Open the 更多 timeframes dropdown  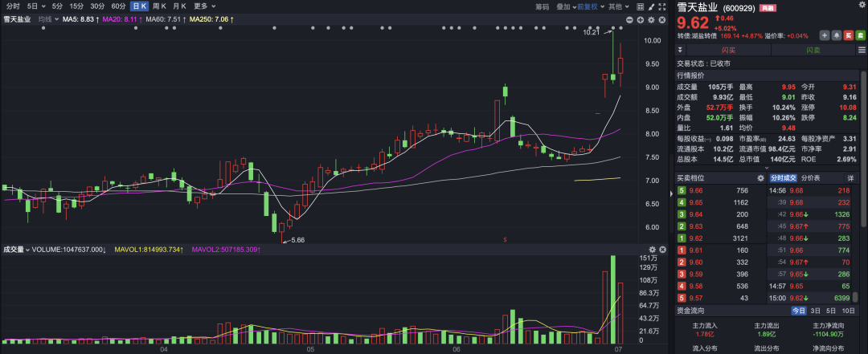(203, 6)
